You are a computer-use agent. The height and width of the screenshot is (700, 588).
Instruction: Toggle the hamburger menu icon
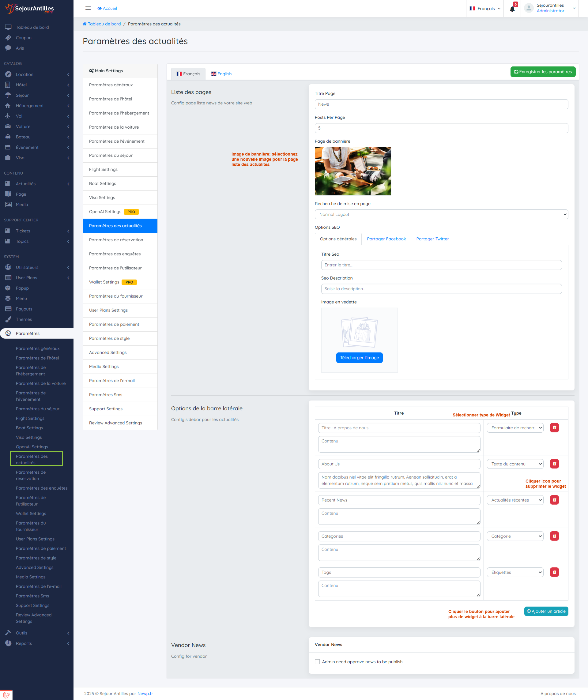point(88,8)
